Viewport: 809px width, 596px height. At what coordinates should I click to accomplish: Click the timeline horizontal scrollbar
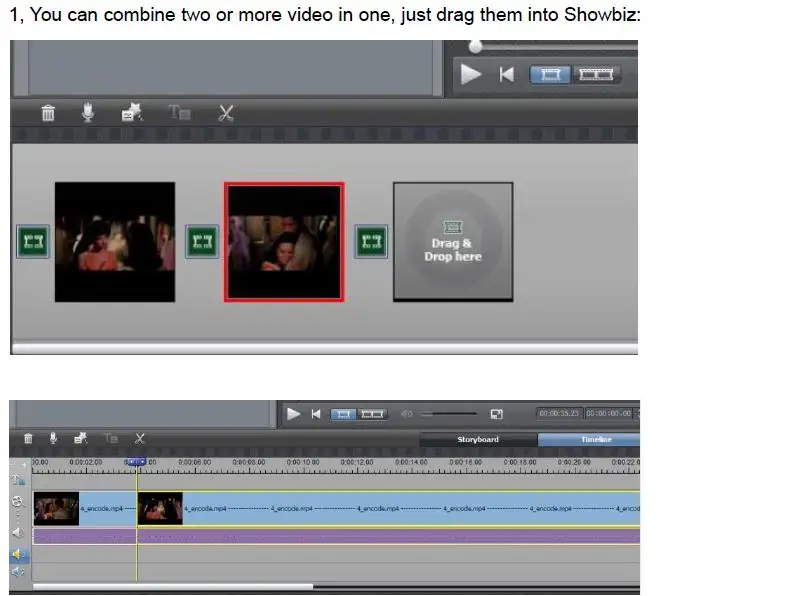pos(173,587)
